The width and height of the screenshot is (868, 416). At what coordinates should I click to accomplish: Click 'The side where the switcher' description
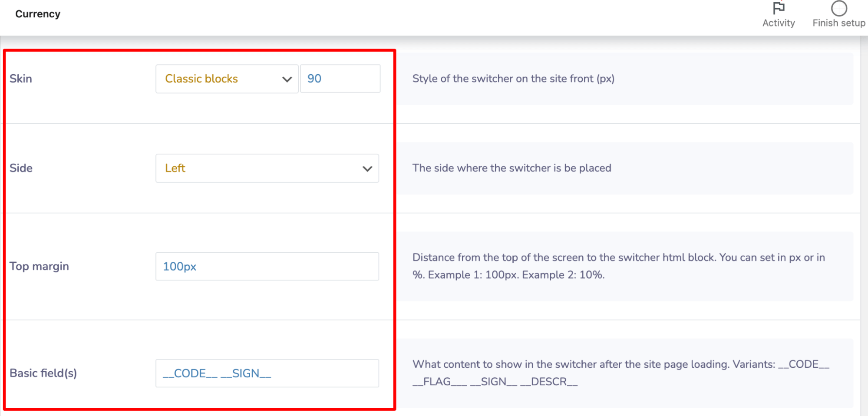coord(512,168)
